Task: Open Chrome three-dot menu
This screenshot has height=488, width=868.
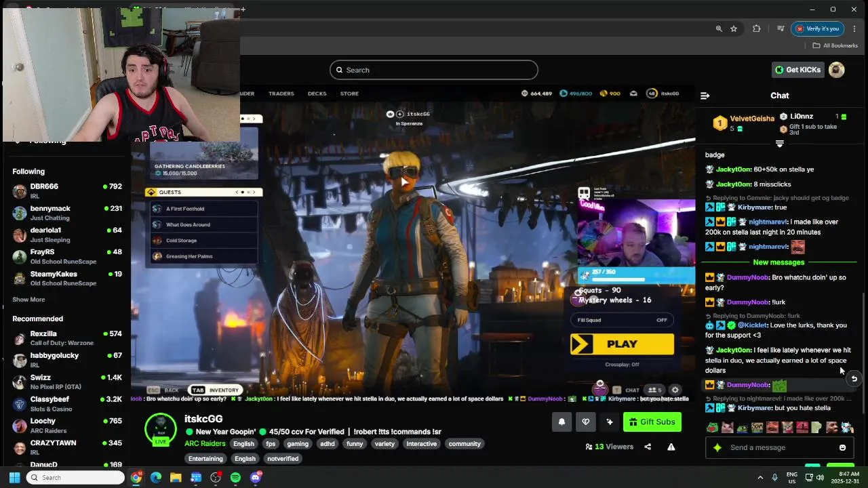Action: tap(855, 28)
